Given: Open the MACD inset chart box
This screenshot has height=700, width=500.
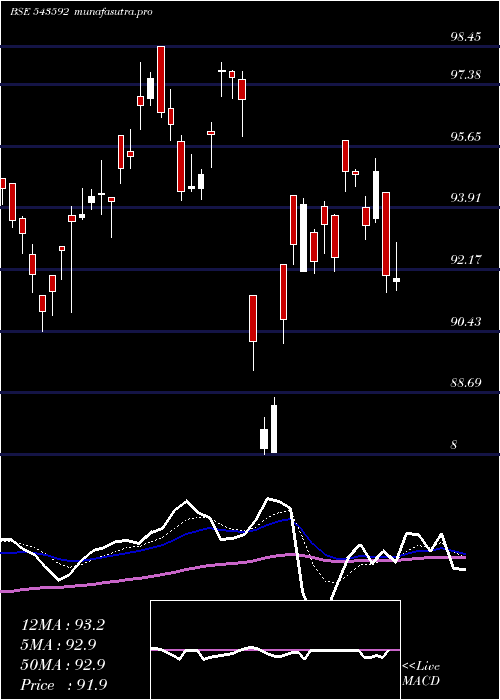Looking at the screenshot, I should pos(275,650).
